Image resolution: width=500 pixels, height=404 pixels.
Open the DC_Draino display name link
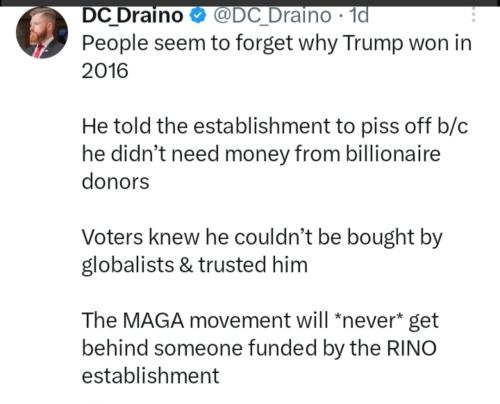click(132, 15)
